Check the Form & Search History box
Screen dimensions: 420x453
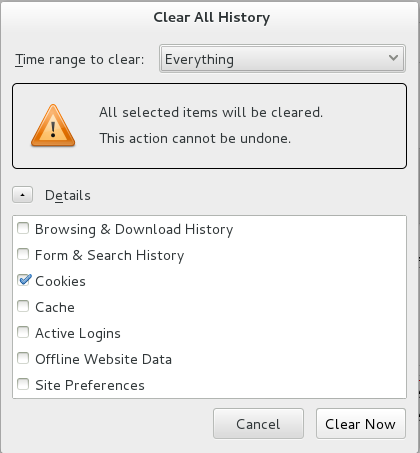click(23, 254)
